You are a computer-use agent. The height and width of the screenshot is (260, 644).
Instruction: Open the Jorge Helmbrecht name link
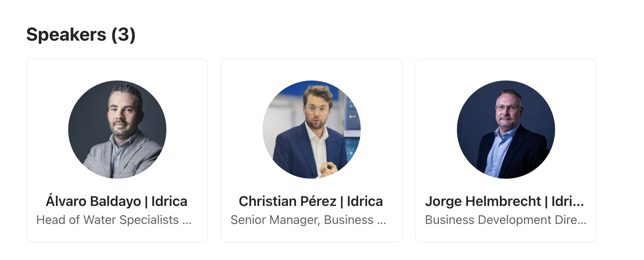483,201
